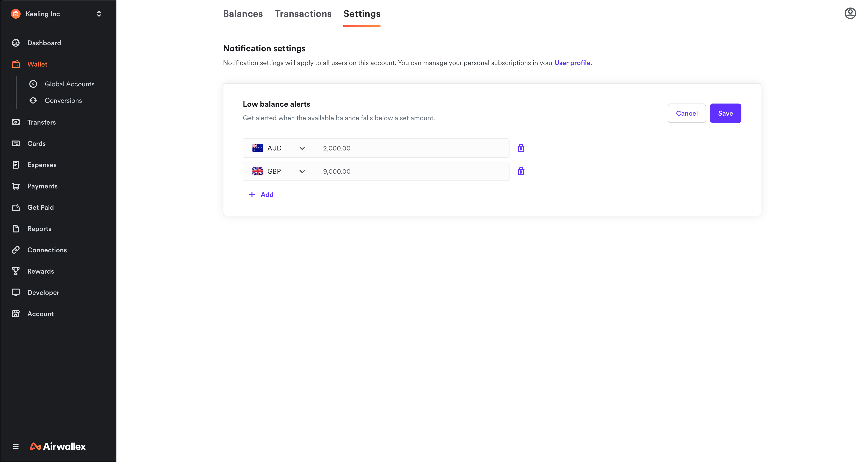Open Conversions submenu item

pyautogui.click(x=63, y=100)
